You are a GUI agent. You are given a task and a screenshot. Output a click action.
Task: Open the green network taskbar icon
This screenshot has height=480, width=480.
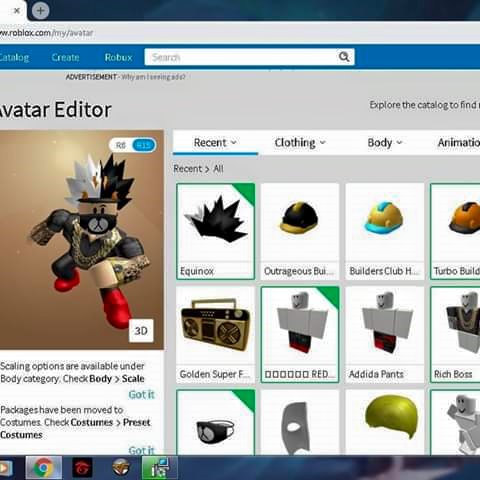pyautogui.click(x=160, y=468)
